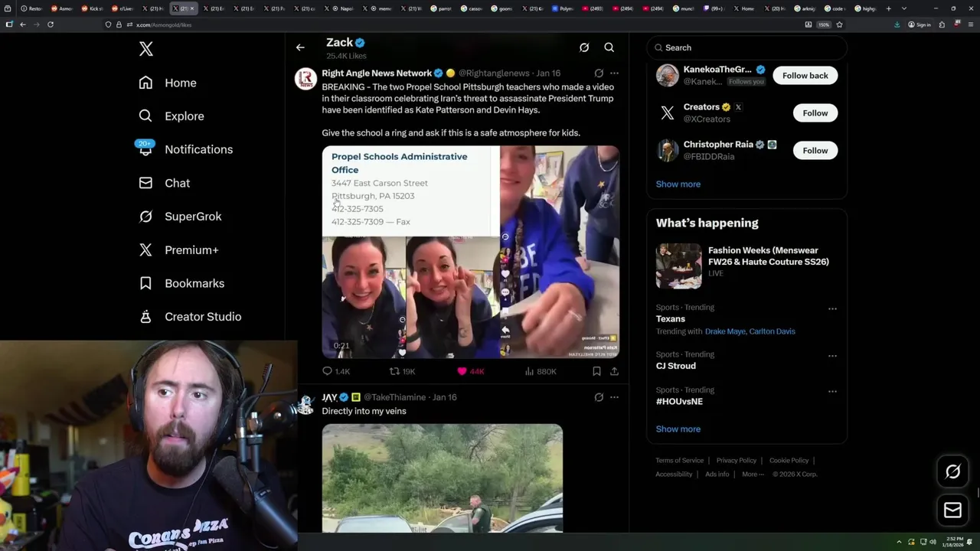
Task: Follow Christopher Raia
Action: [x=815, y=151]
